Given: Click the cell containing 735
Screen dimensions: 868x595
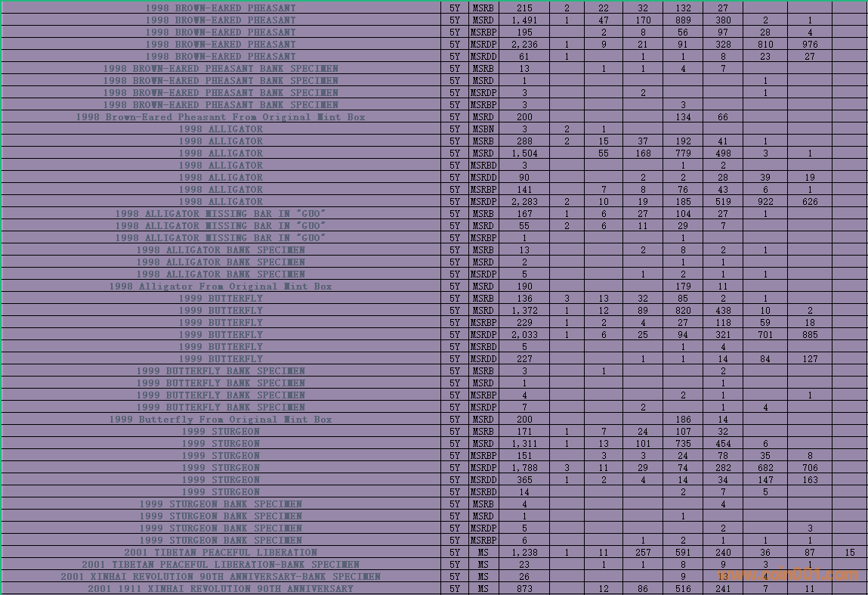Looking at the screenshot, I should [683, 444].
